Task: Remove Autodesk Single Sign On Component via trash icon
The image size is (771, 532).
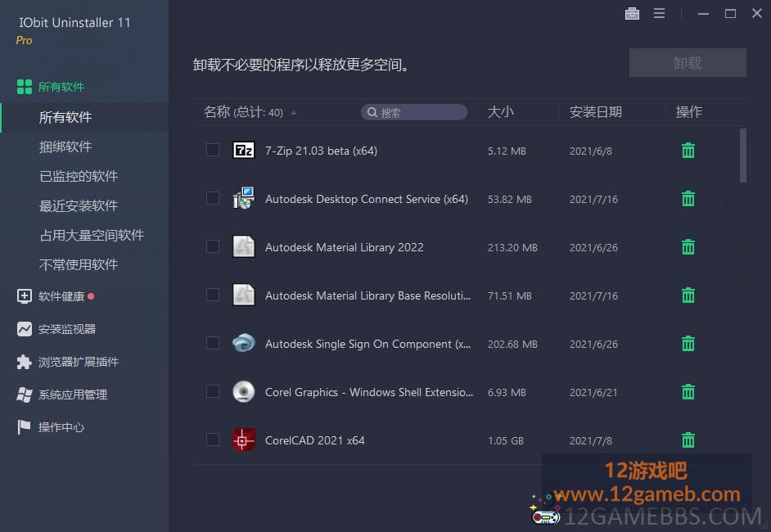Action: tap(688, 343)
